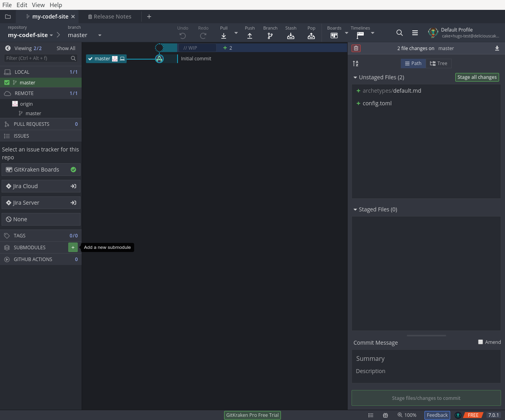505x420 pixels.
Task: Click the filter search magnifier icon
Action: (73, 58)
